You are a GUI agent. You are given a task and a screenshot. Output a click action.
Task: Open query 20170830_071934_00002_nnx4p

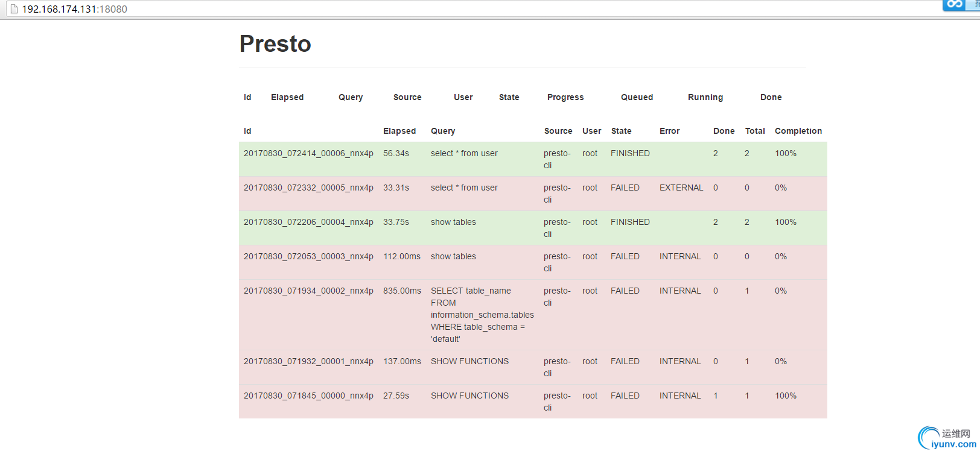point(308,291)
